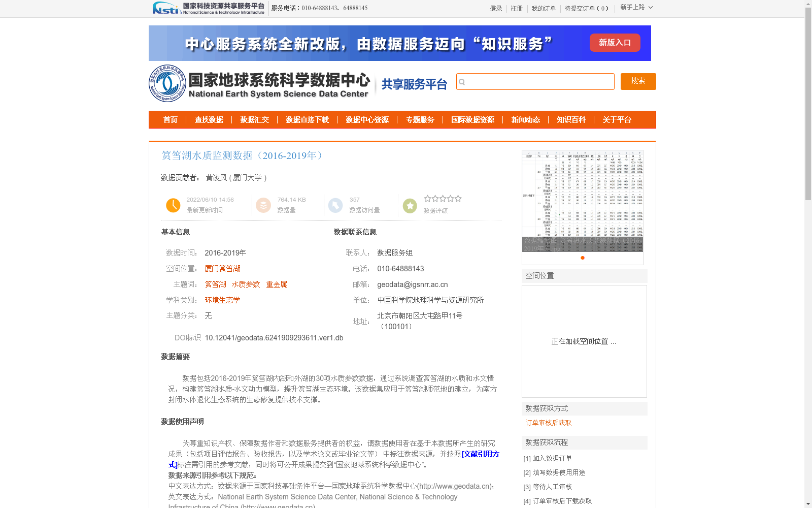The width and height of the screenshot is (812, 508).
Task: Rate the dataset with the fifth star
Action: pyautogui.click(x=458, y=199)
